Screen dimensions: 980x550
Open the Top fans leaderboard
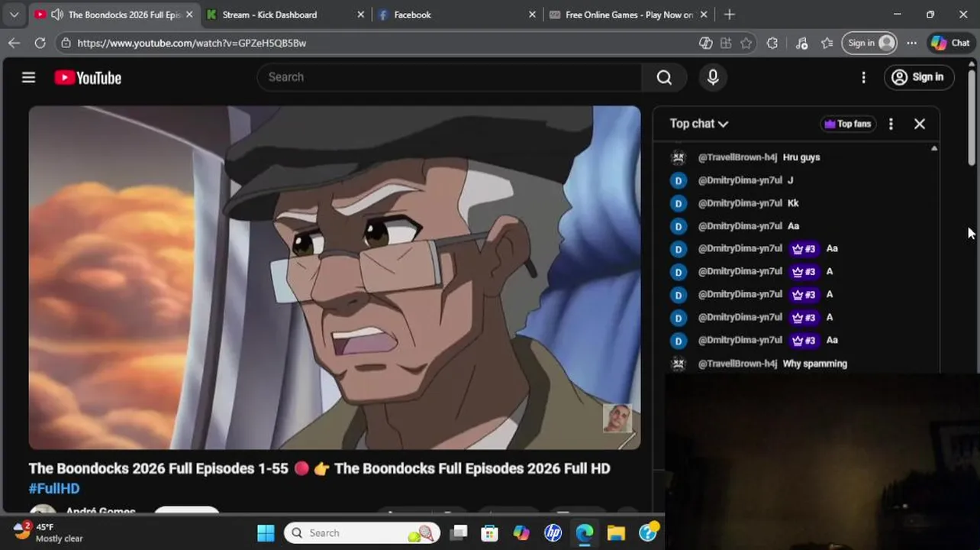(847, 124)
